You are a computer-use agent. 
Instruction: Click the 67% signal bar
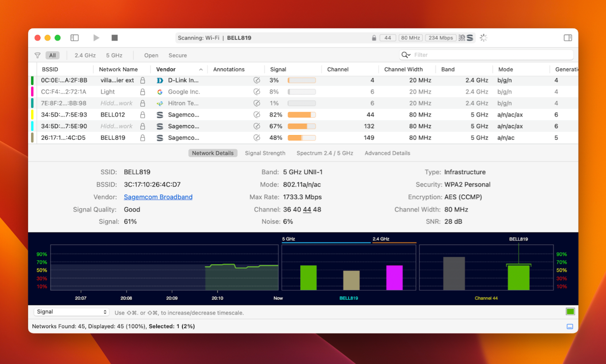pos(302,126)
